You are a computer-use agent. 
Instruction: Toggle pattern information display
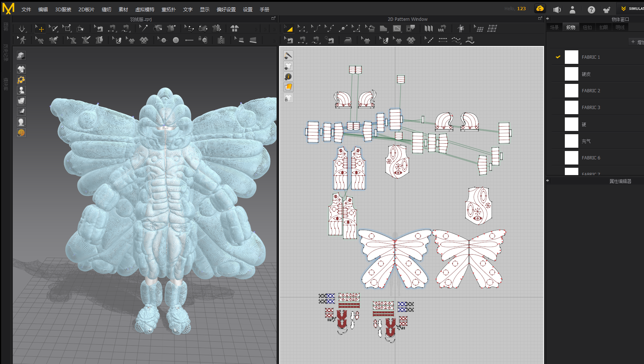[288, 77]
